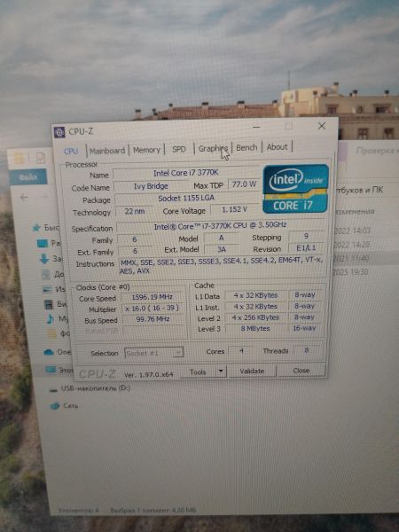Image resolution: width=399 pixels, height=532 pixels.
Task: Select the SPD tab
Action: (x=179, y=149)
